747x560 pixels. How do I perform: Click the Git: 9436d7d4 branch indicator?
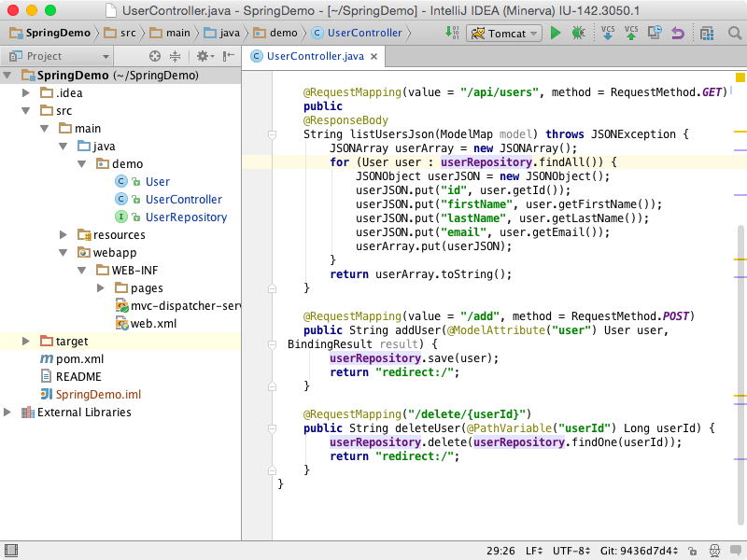coord(638,549)
